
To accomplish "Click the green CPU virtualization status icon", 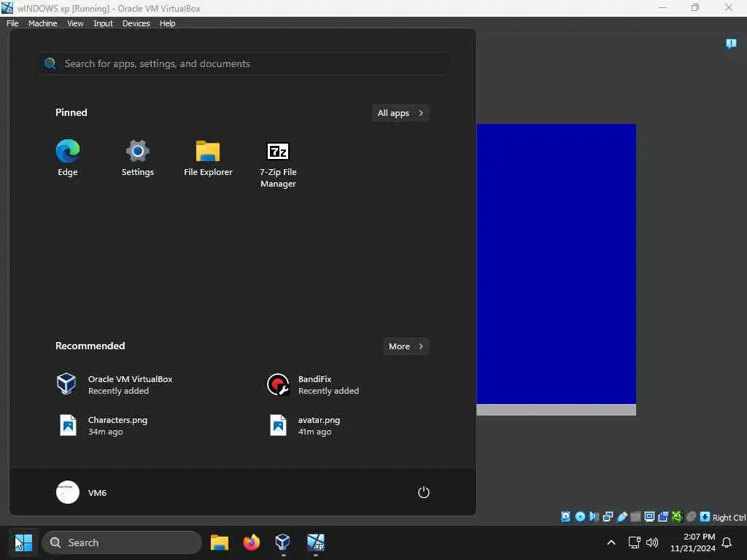I will pyautogui.click(x=677, y=517).
